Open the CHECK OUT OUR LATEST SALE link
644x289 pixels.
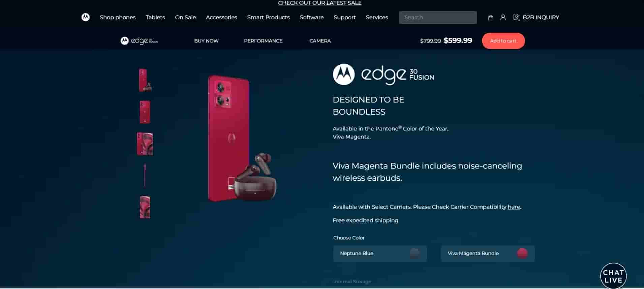[x=319, y=3]
